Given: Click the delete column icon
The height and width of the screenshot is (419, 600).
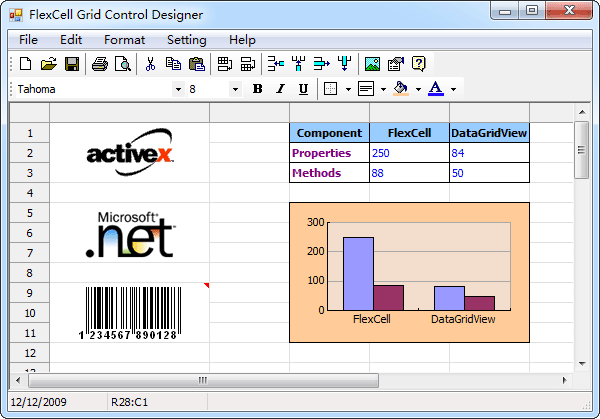Looking at the screenshot, I should [x=344, y=64].
